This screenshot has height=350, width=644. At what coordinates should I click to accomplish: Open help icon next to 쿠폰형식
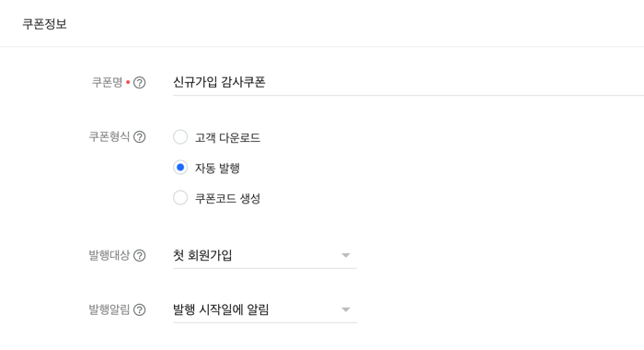140,137
